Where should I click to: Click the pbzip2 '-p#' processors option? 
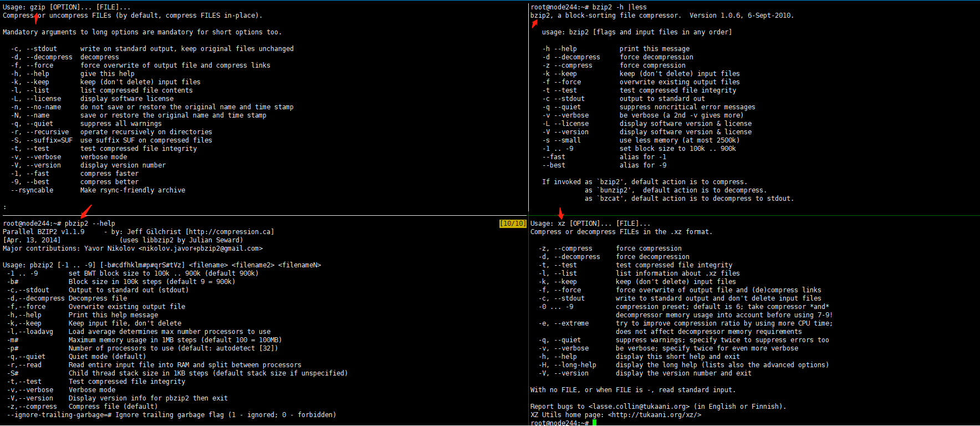pos(13,348)
